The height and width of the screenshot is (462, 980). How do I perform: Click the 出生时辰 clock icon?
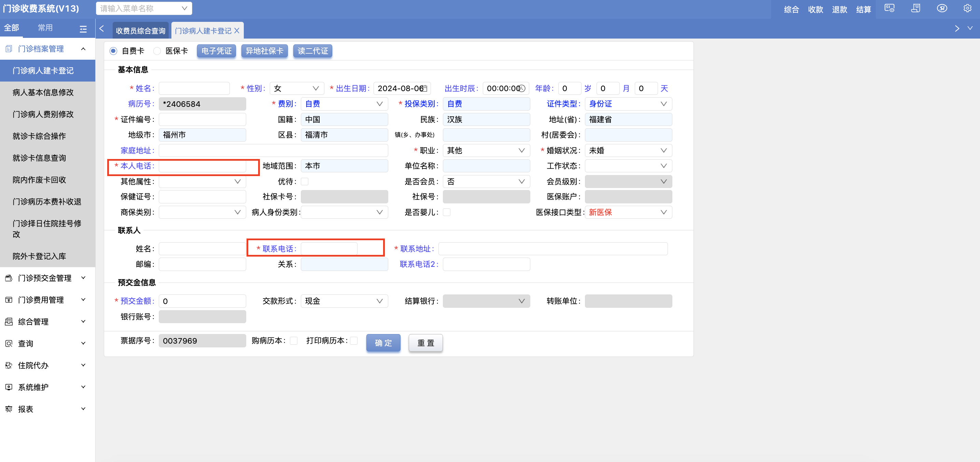click(522, 89)
